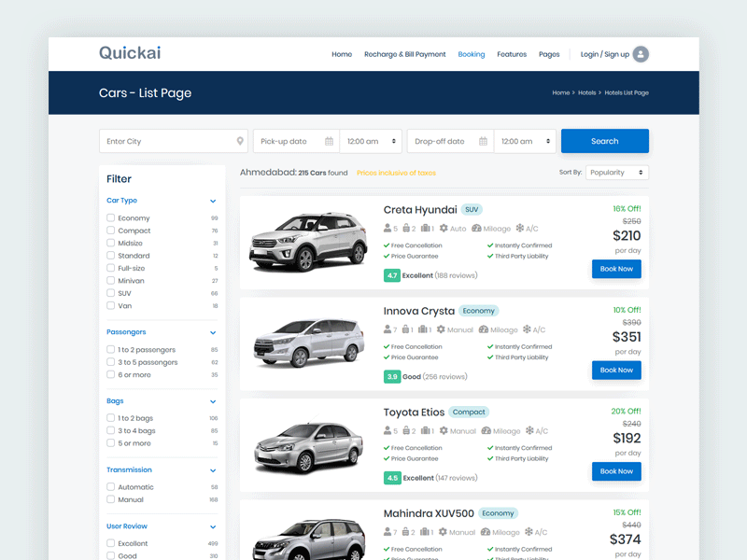Tick the 1 to 2 bags checkbox
Screen dimensions: 747x560
(110, 417)
